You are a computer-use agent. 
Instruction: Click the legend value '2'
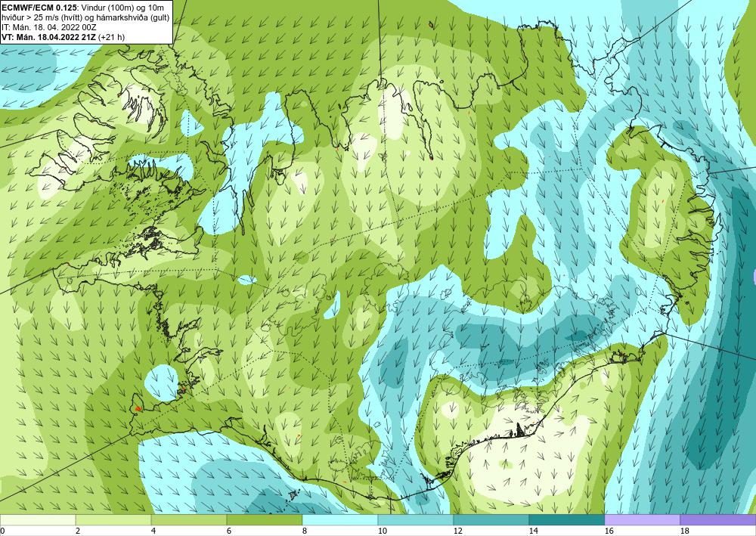(78, 531)
